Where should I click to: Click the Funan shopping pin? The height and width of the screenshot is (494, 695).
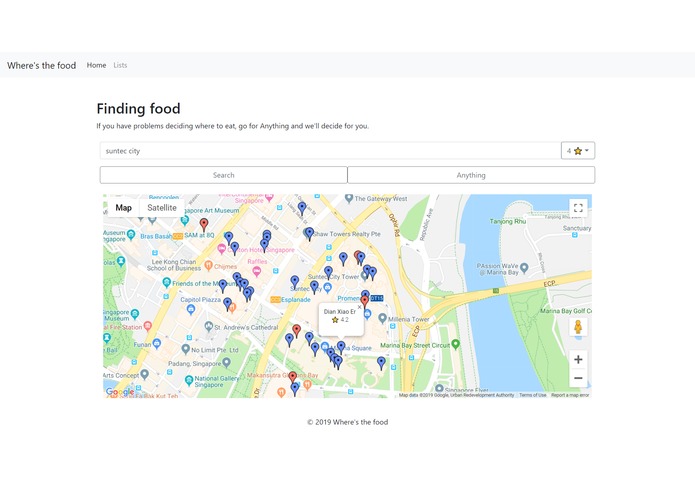[156, 343]
